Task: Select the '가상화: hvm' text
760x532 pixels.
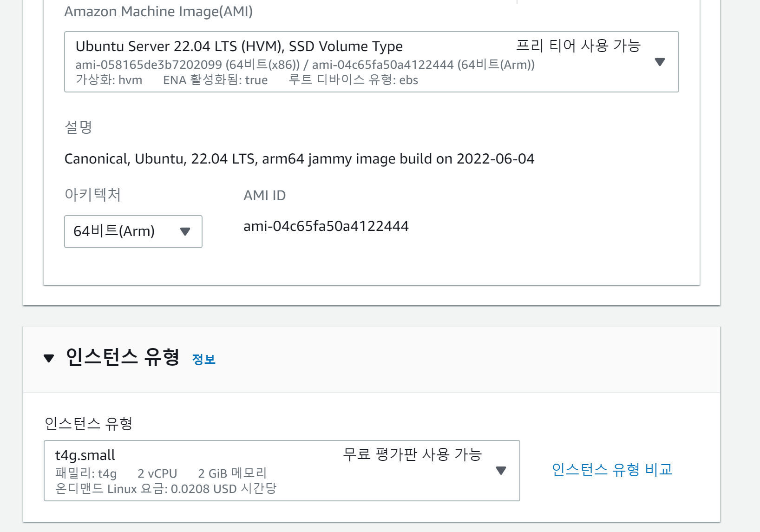Action: (x=109, y=80)
